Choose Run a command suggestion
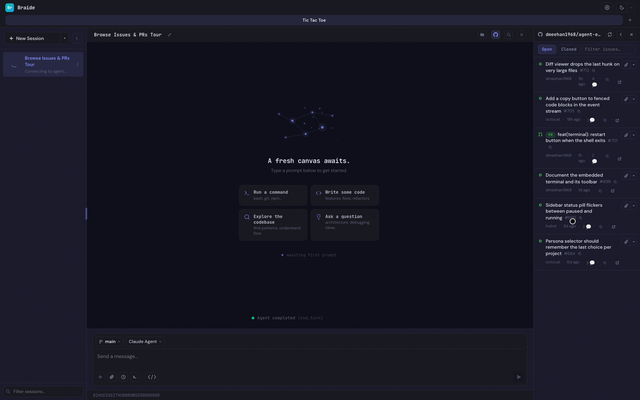 (x=273, y=195)
